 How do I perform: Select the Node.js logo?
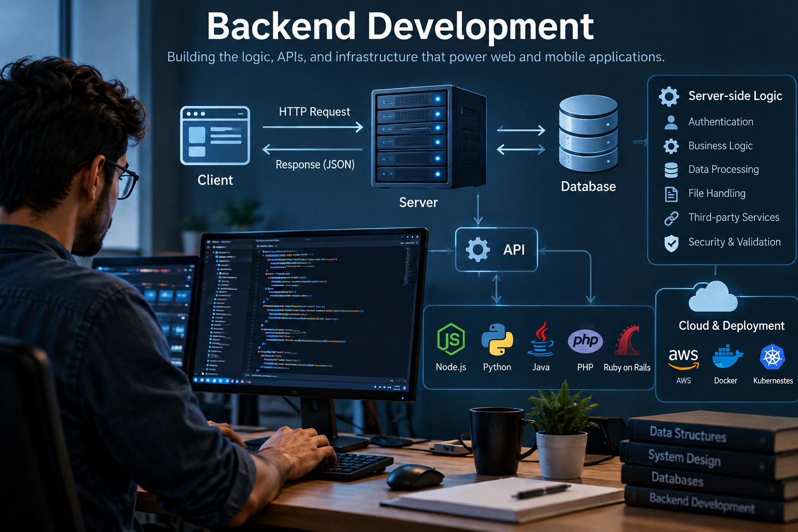pyautogui.click(x=451, y=339)
